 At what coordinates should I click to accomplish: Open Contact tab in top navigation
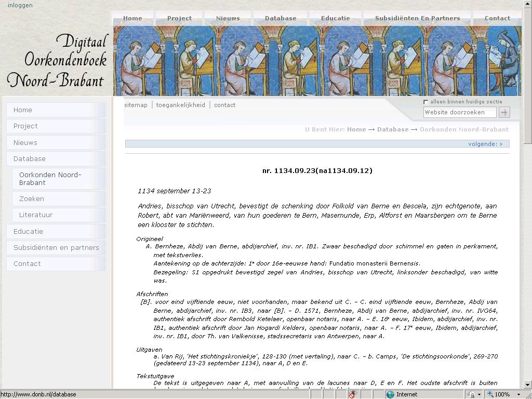497,18
